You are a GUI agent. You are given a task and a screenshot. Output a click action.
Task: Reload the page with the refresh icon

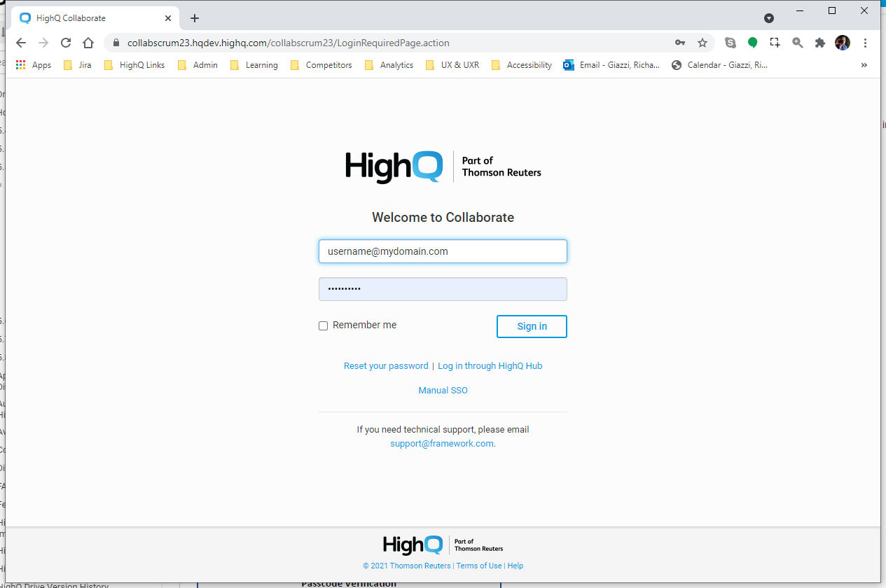66,43
